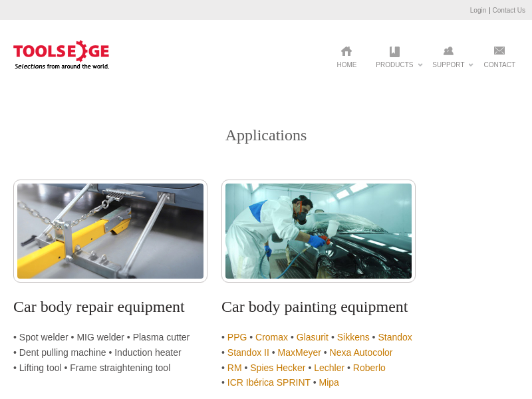The image size is (532, 399).
Task: Open the CONTACT menu item
Action: (x=499, y=65)
